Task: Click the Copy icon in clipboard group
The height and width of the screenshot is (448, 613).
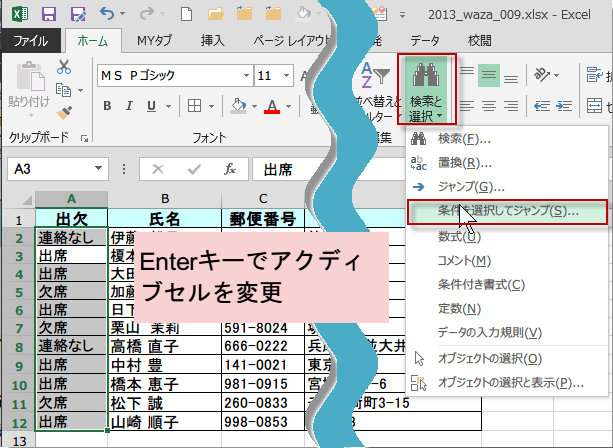Action: pyautogui.click(x=63, y=90)
